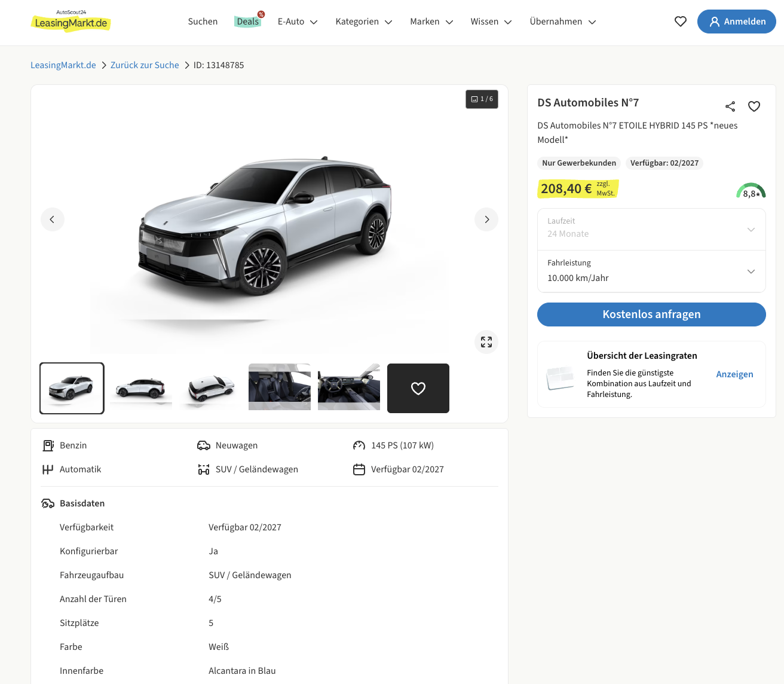
Task: Follow the LeasingMarkt.de breadcrumb link
Action: pyautogui.click(x=63, y=65)
